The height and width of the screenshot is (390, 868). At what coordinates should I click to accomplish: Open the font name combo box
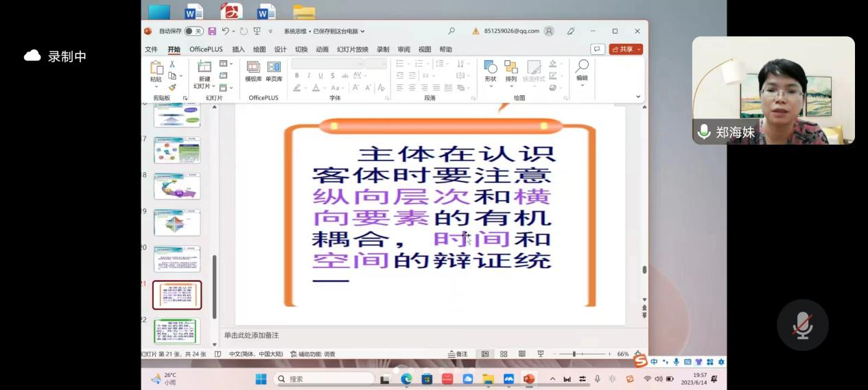click(327, 64)
